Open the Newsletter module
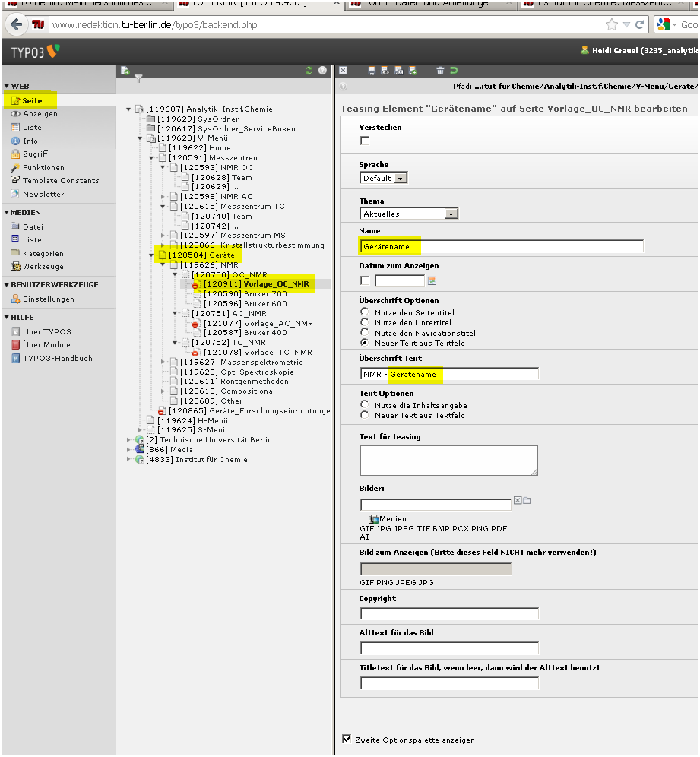The image size is (700, 757). pos(37,194)
